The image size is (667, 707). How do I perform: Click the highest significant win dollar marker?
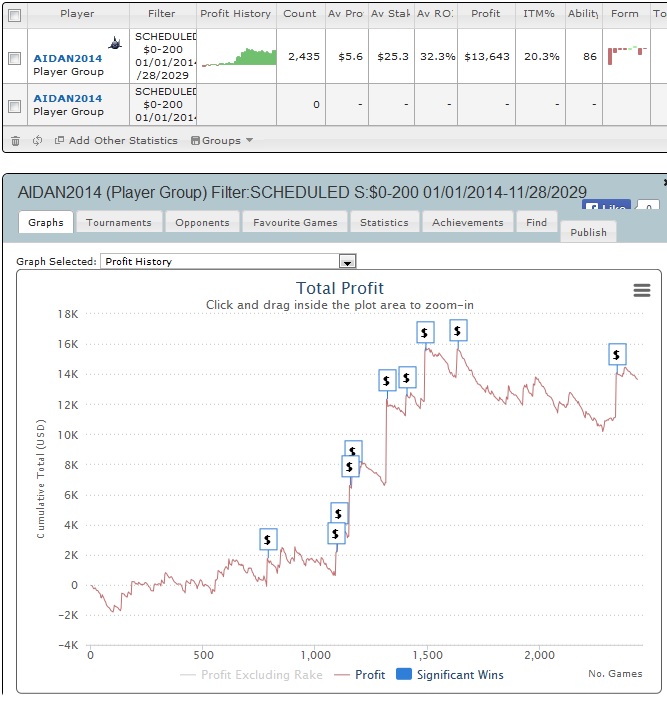(x=458, y=331)
